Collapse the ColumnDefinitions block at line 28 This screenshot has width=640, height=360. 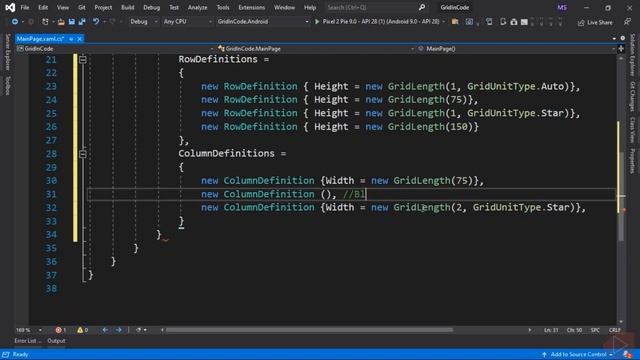[x=83, y=154]
